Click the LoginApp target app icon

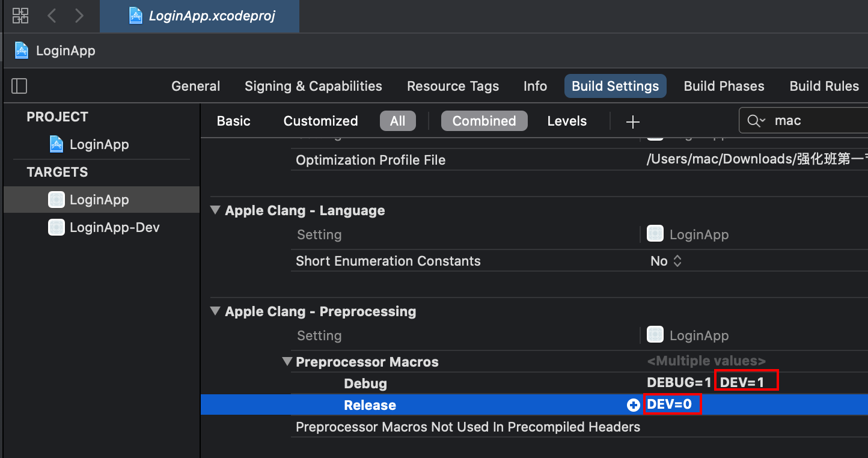pyautogui.click(x=57, y=200)
